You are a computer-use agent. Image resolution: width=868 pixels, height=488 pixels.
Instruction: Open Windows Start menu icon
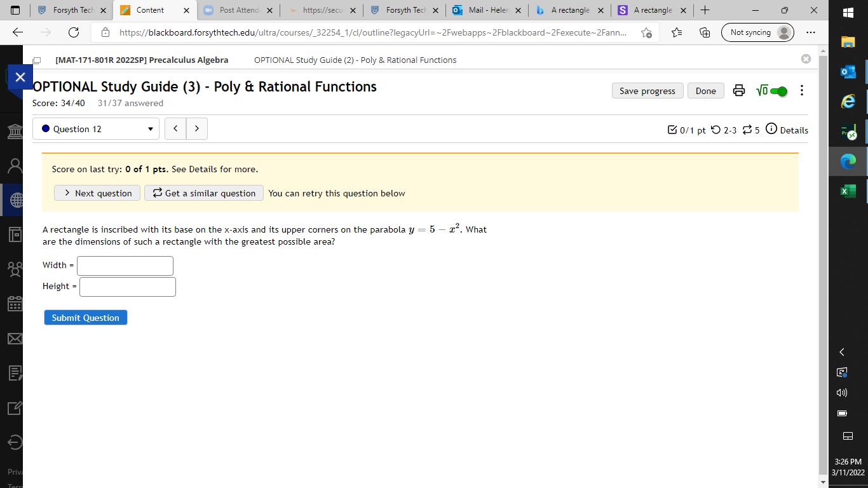848,13
